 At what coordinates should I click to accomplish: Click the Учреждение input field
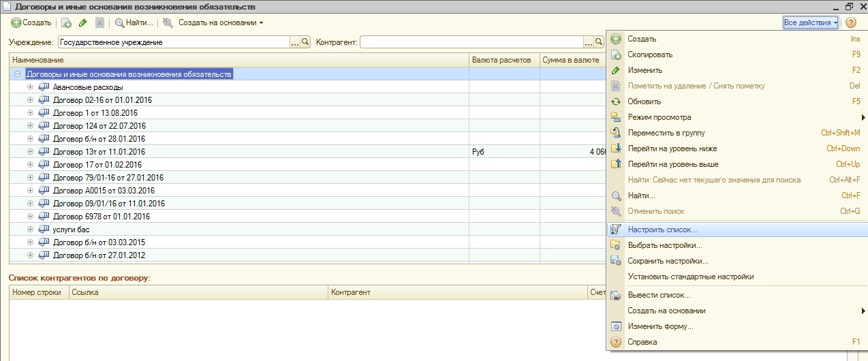coord(174,42)
